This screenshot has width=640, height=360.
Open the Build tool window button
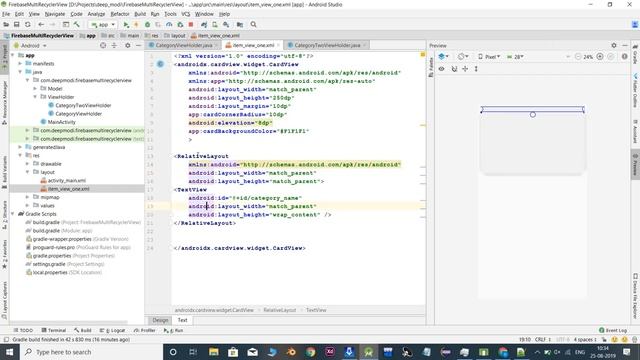pyautogui.click(x=83, y=330)
